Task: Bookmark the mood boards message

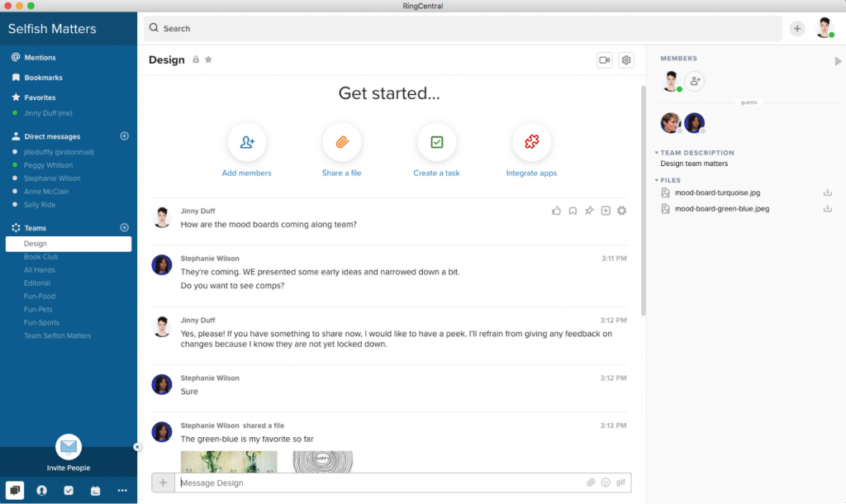Action: click(x=573, y=211)
